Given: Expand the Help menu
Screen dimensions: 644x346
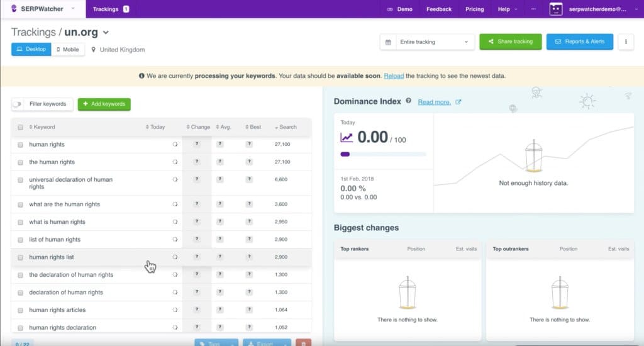Looking at the screenshot, I should click(x=508, y=9).
